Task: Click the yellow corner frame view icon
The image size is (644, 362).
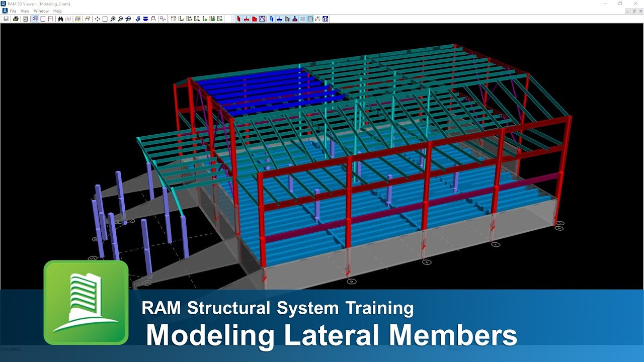Action: (88, 19)
